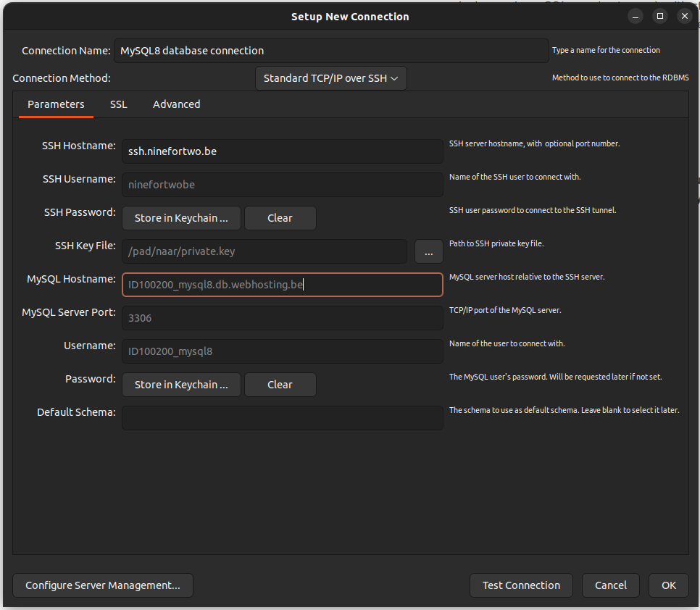
Task: Click the 'Type a name for the connection' hint
Action: pos(606,50)
